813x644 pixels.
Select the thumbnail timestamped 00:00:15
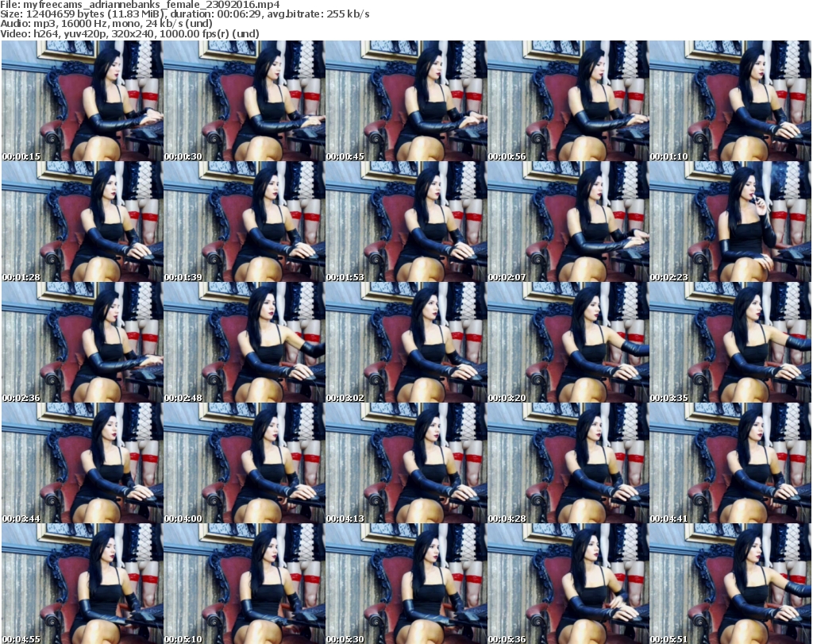[x=83, y=101]
